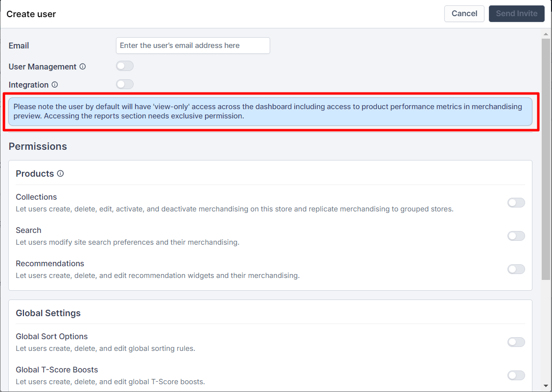Click the vertical scrollbar thumb
Viewport: 552px width, 392px height.
click(546, 160)
